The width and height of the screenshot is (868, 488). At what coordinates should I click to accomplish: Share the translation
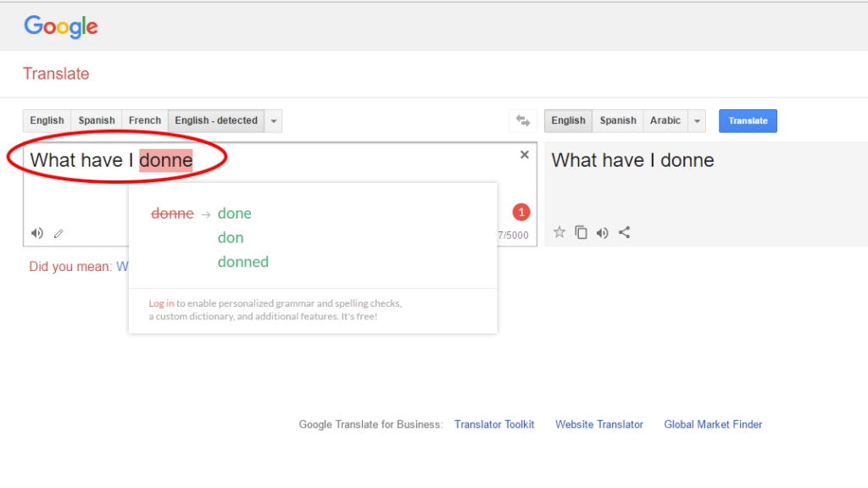625,232
